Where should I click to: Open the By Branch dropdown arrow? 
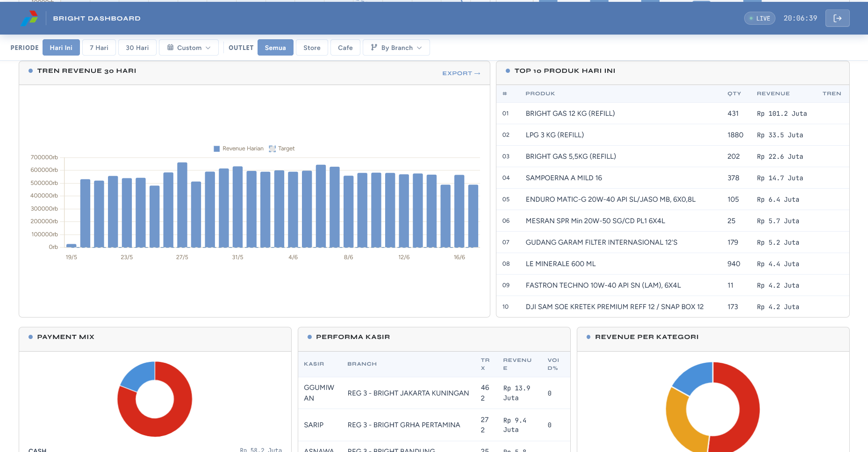tap(419, 48)
